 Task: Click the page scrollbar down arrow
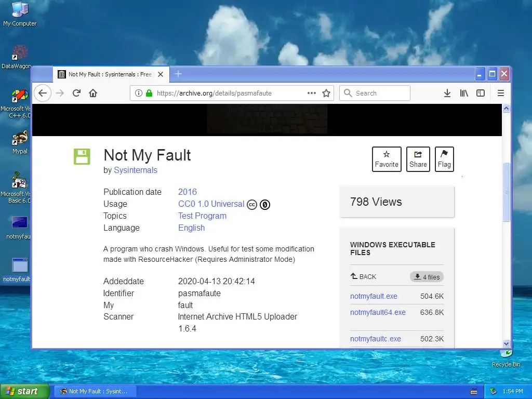click(506, 343)
